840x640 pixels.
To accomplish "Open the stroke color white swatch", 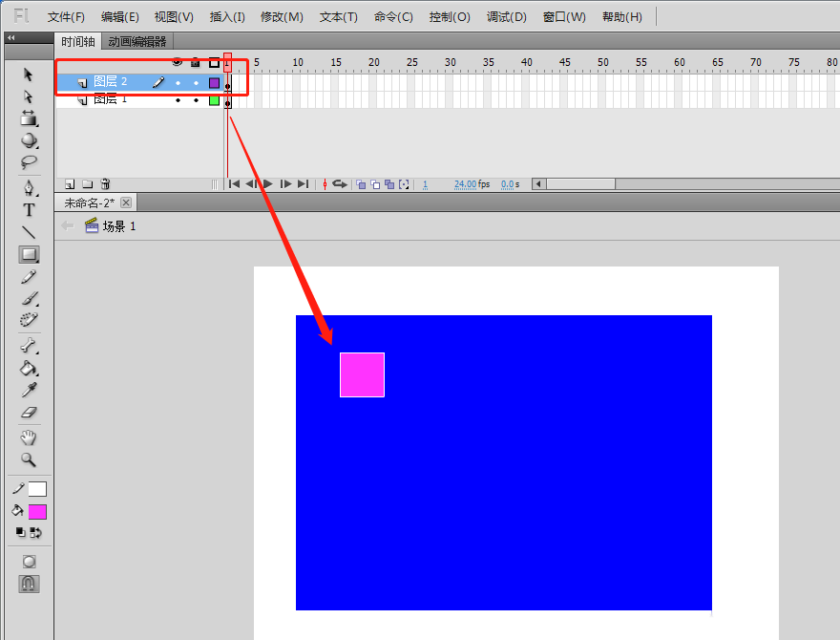I will coord(37,489).
